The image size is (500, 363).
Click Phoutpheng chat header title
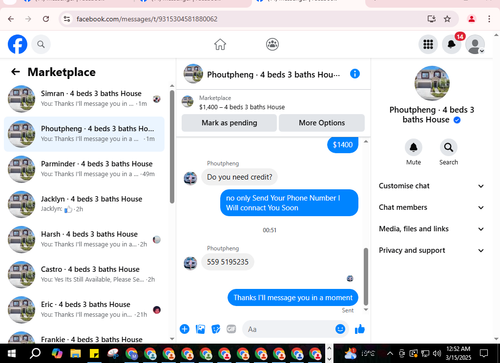click(x=273, y=75)
